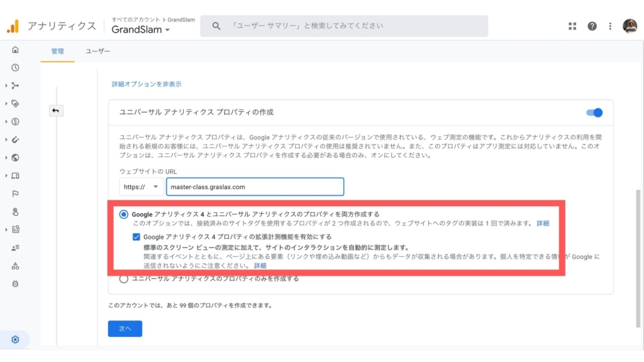Open the DebugView bug icon
This screenshot has width=644, height=362.
coord(15,283)
